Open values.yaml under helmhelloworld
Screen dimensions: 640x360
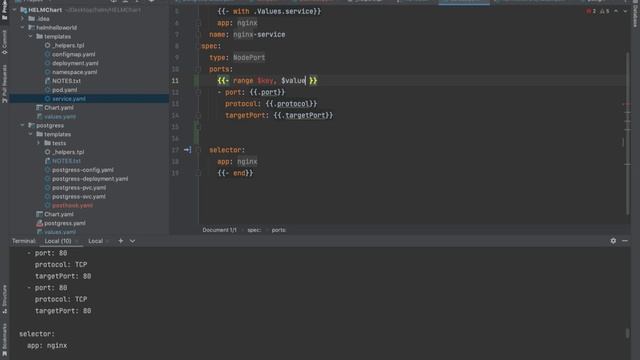pos(60,117)
